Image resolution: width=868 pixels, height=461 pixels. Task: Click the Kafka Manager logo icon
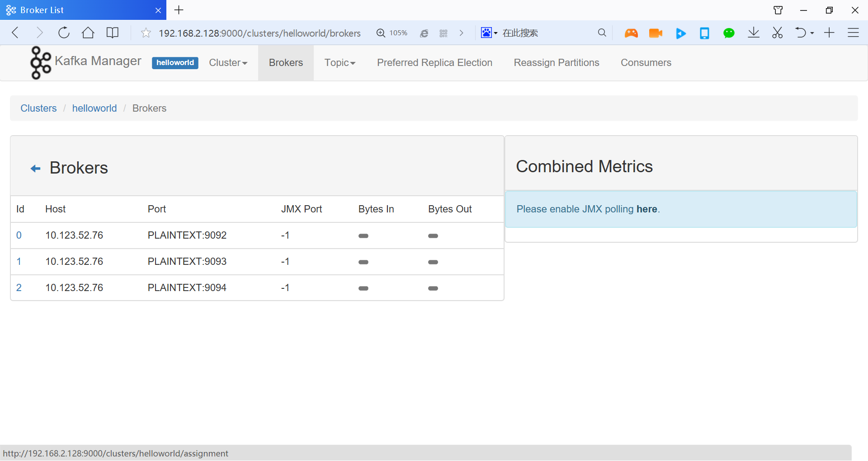40,63
